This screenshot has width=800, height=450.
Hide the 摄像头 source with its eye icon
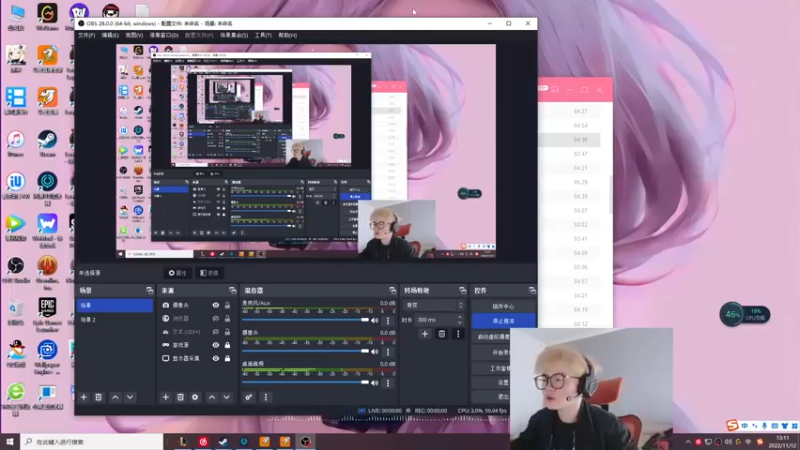(x=216, y=305)
